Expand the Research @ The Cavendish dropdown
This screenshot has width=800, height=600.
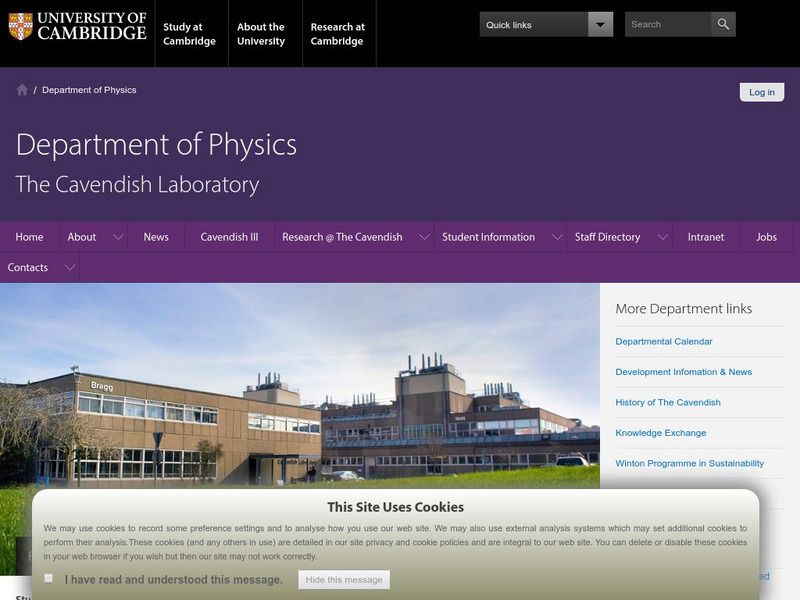pos(423,238)
